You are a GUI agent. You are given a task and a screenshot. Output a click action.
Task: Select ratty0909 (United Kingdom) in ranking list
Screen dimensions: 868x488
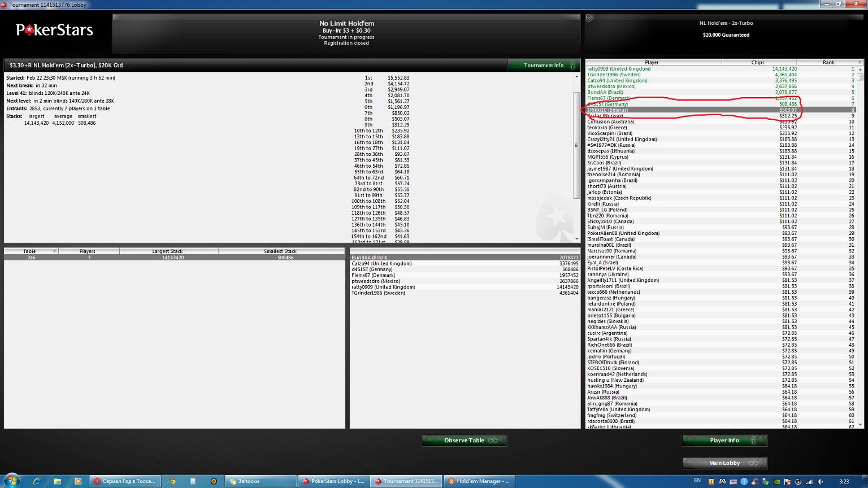[721, 69]
